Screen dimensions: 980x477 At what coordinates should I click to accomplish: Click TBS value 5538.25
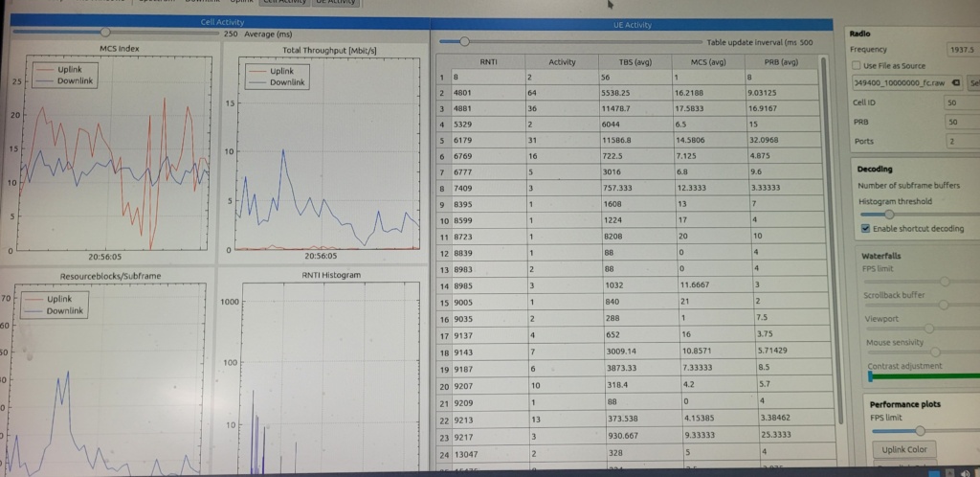point(635,93)
